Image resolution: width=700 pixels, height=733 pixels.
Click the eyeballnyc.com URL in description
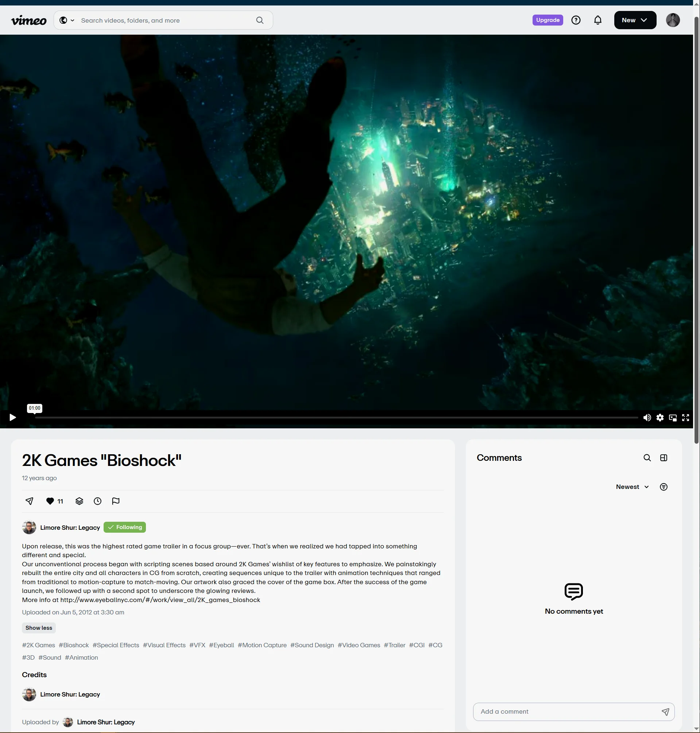(160, 600)
